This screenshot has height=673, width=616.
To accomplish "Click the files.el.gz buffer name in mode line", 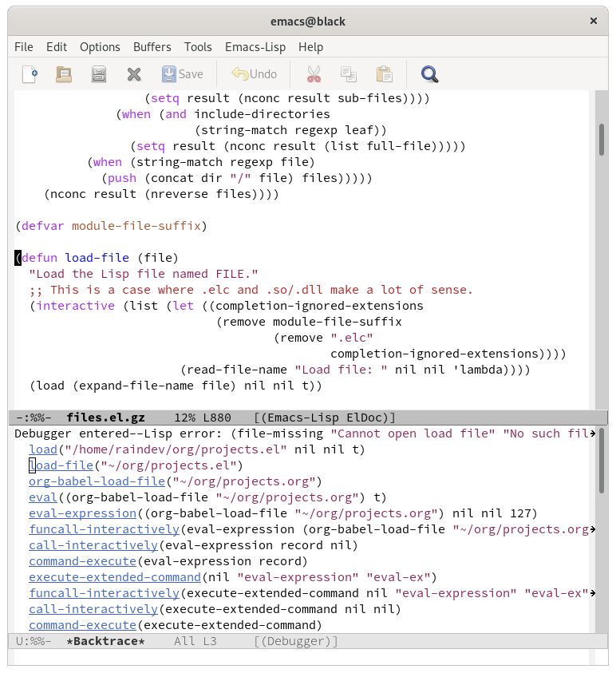I will [x=105, y=418].
